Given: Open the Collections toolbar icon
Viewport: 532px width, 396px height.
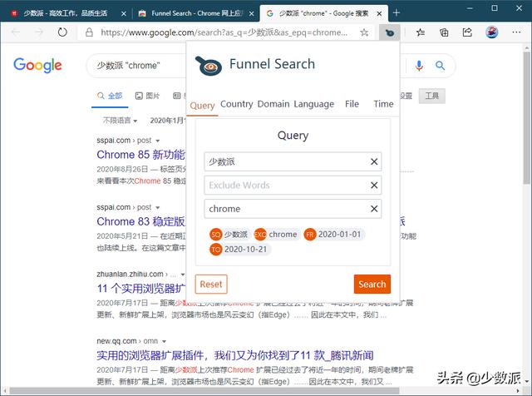Looking at the screenshot, I should tap(444, 32).
